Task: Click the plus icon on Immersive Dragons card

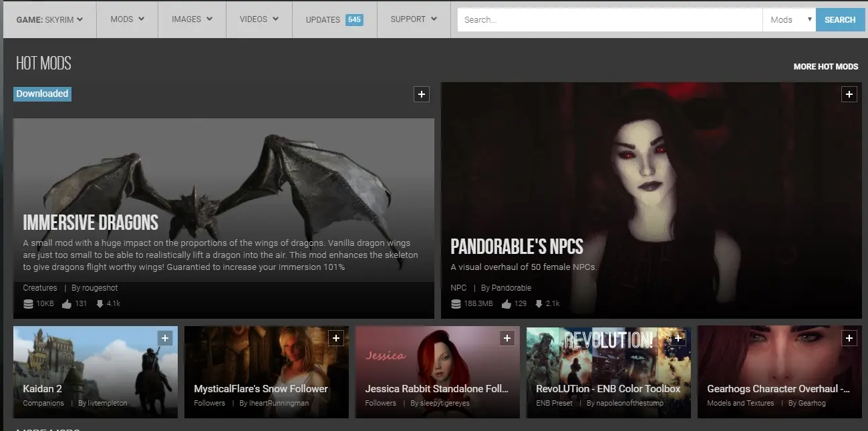Action: coord(422,94)
